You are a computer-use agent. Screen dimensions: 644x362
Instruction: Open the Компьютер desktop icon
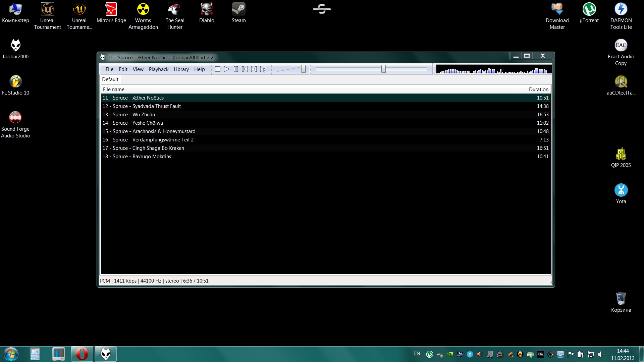(15, 13)
